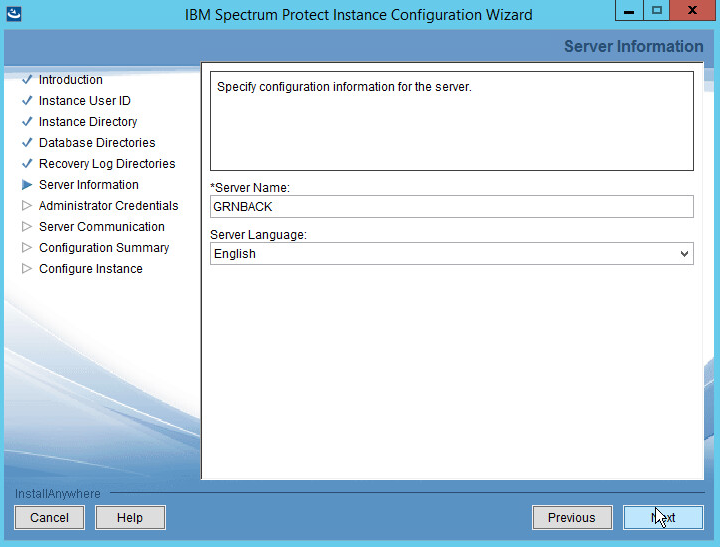
Task: Click the Introduction step checkmark icon
Action: click(x=27, y=80)
